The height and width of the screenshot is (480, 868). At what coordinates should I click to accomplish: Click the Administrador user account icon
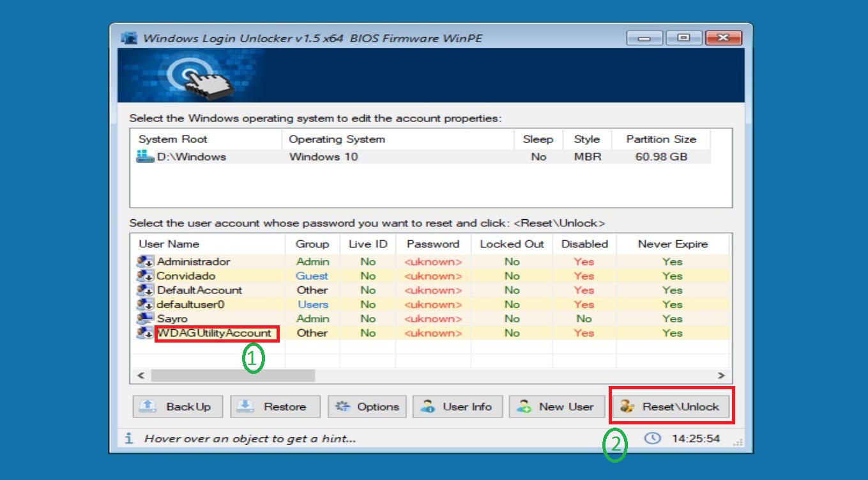144,261
